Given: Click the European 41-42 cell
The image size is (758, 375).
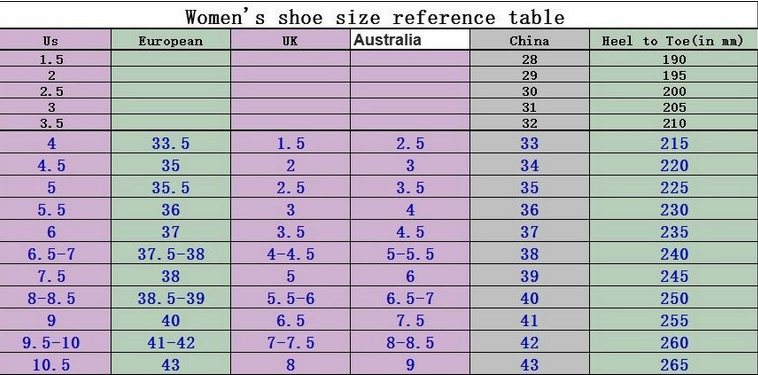Looking at the screenshot, I should coord(171,343).
